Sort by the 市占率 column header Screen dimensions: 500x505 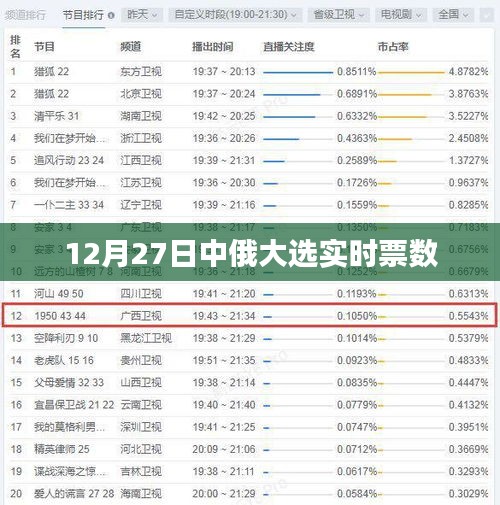point(393,47)
